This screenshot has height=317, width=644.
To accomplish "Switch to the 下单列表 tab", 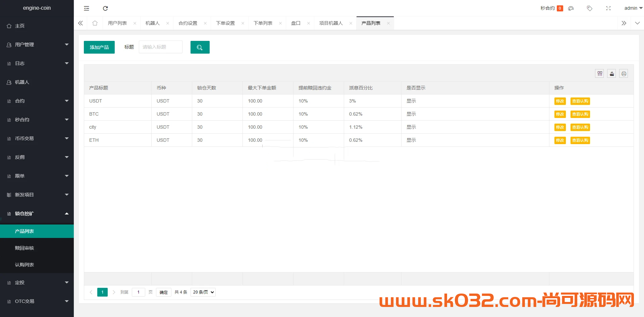I will pos(263,23).
